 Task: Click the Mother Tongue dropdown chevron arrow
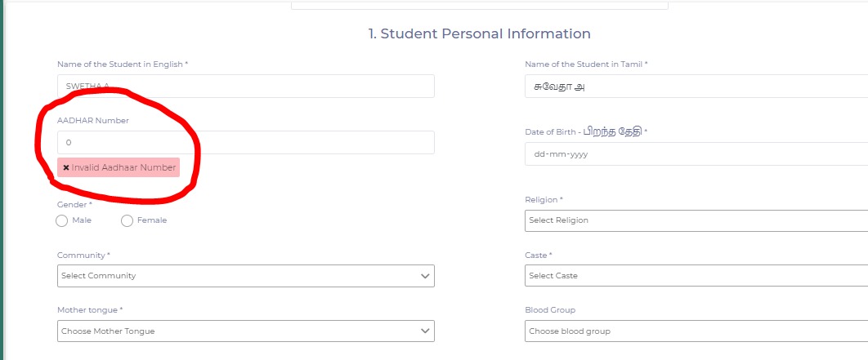[425, 331]
